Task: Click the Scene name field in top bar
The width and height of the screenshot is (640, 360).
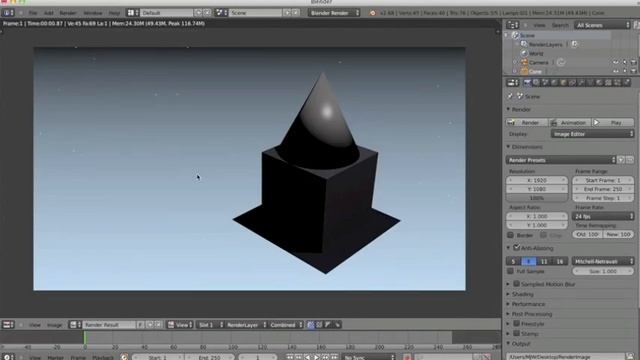Action: 255,13
